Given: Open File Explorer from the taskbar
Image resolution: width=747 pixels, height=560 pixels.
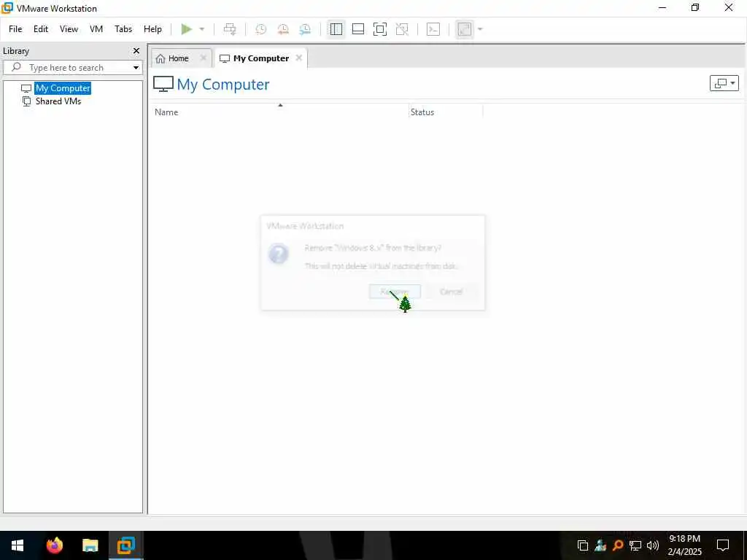Looking at the screenshot, I should click(90, 545).
